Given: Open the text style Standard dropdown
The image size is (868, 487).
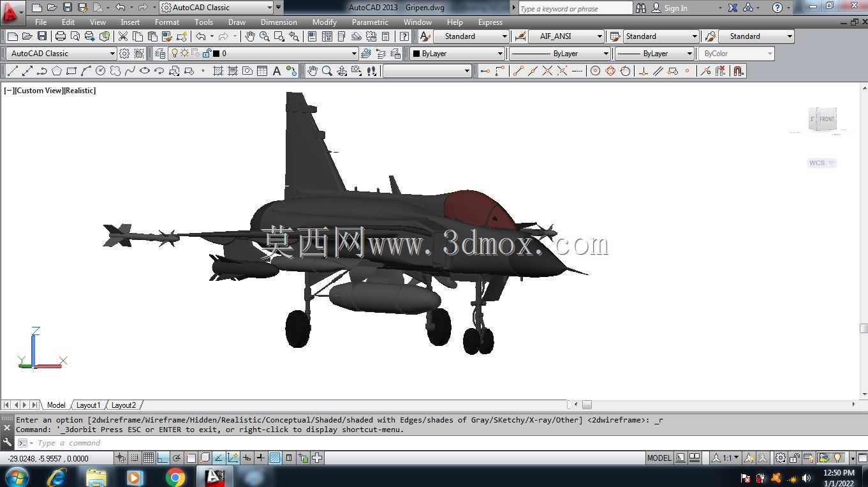Looking at the screenshot, I should [x=471, y=36].
